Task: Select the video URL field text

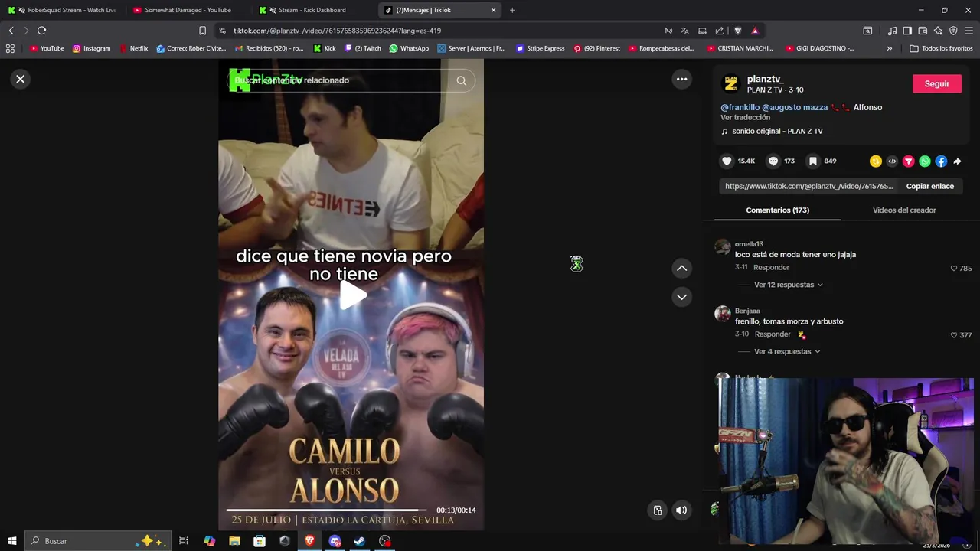Action: coord(808,186)
